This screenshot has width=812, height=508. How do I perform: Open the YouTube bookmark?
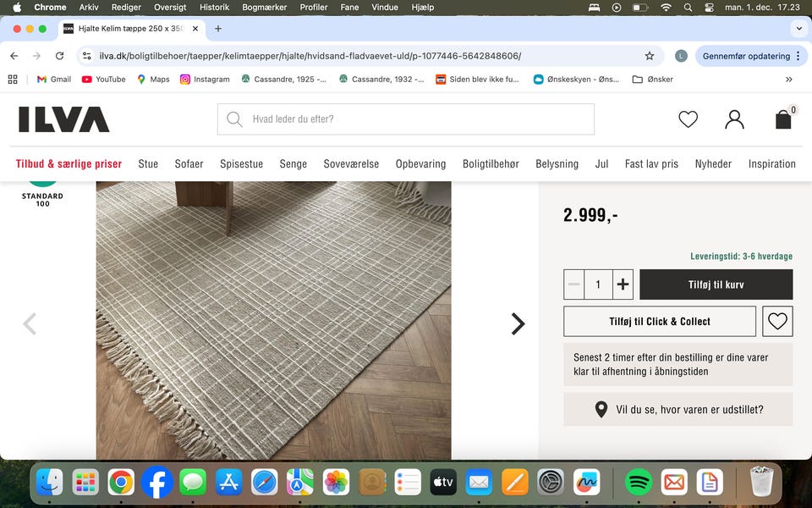[x=103, y=80]
